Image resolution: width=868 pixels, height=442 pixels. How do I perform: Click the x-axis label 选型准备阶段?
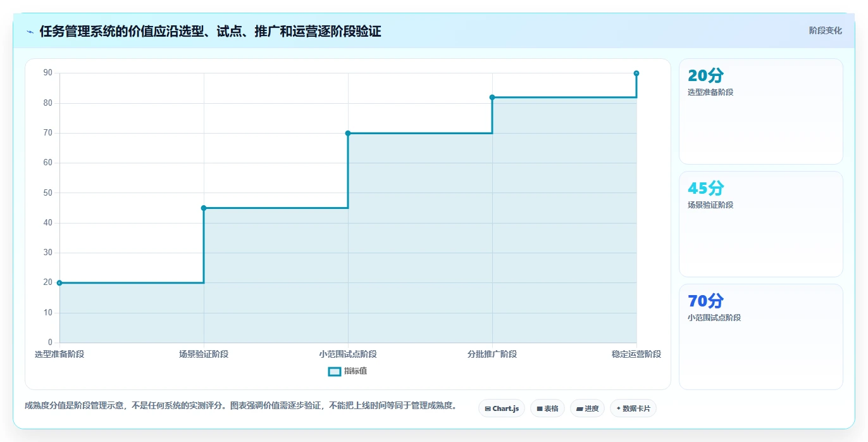(x=59, y=354)
